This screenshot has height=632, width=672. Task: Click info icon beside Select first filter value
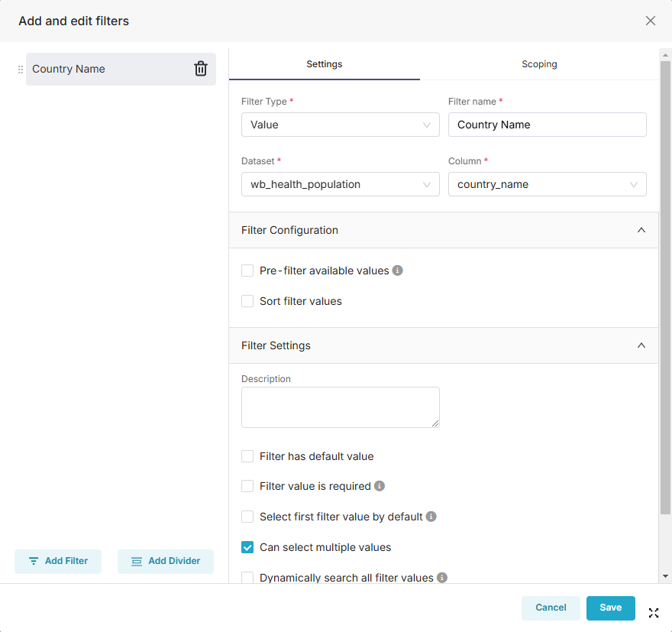431,517
